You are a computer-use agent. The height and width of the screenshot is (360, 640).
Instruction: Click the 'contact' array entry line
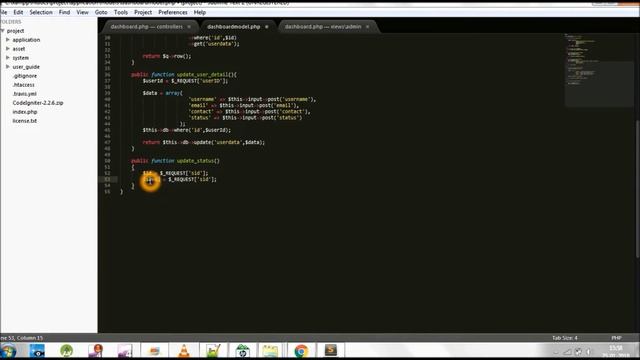pos(249,111)
